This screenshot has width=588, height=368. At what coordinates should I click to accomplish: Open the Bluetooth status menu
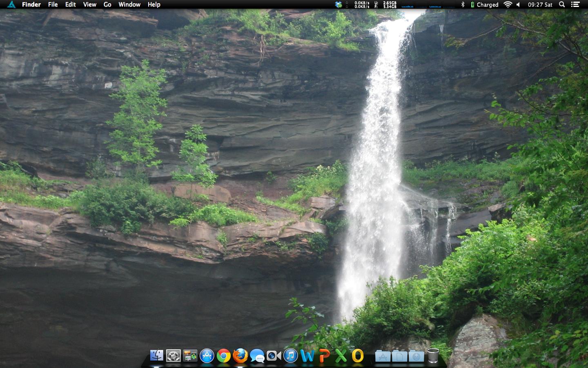coord(463,4)
